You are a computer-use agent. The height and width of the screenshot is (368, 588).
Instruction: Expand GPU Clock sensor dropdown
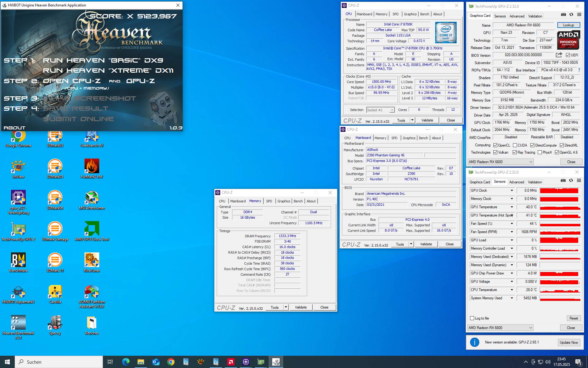click(x=511, y=190)
